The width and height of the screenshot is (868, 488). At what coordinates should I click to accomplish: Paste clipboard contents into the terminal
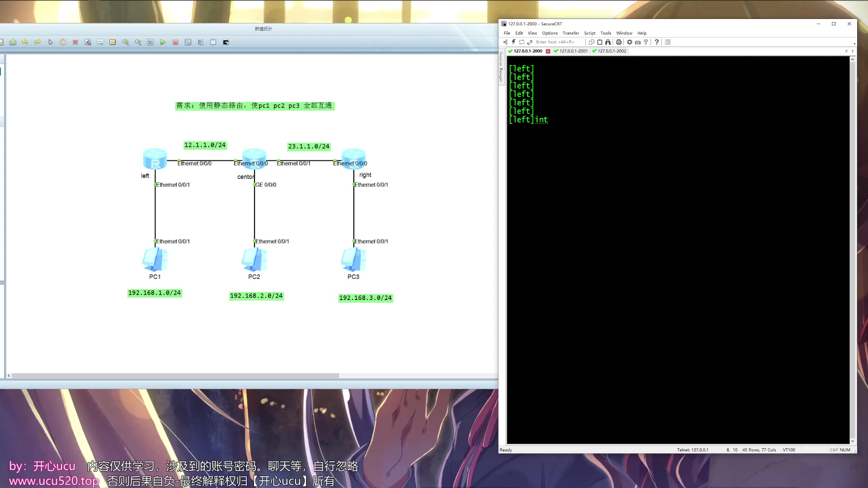click(x=600, y=42)
